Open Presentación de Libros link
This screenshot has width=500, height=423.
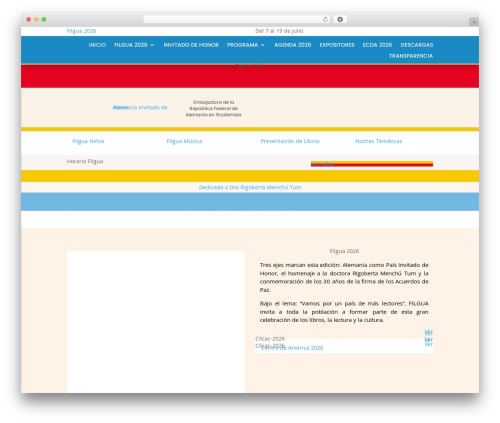coord(290,141)
